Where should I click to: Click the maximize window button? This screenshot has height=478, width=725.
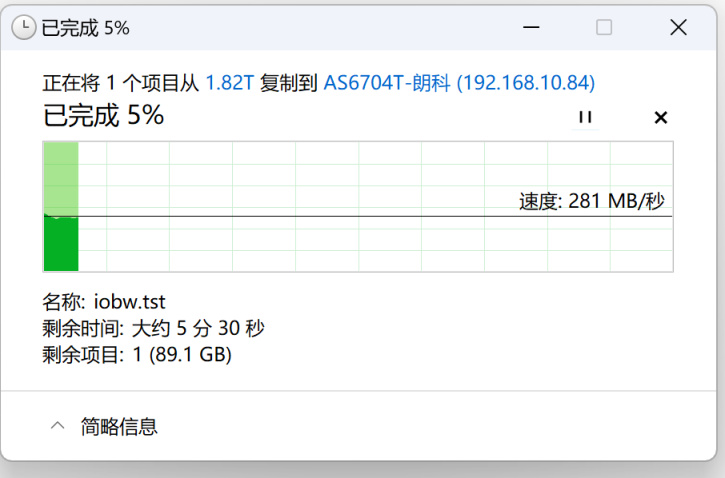604,28
